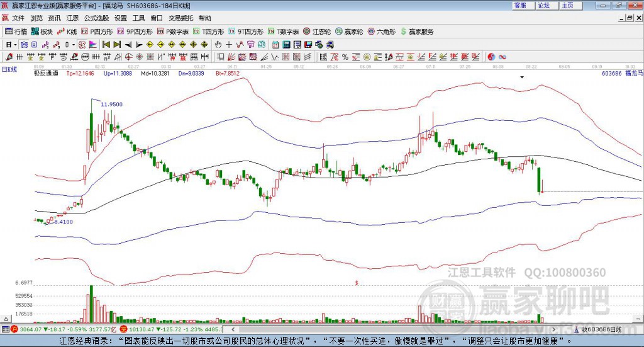Click volume panel up-arrow expander
The width and height of the screenshot is (644, 347).
click(6, 319)
